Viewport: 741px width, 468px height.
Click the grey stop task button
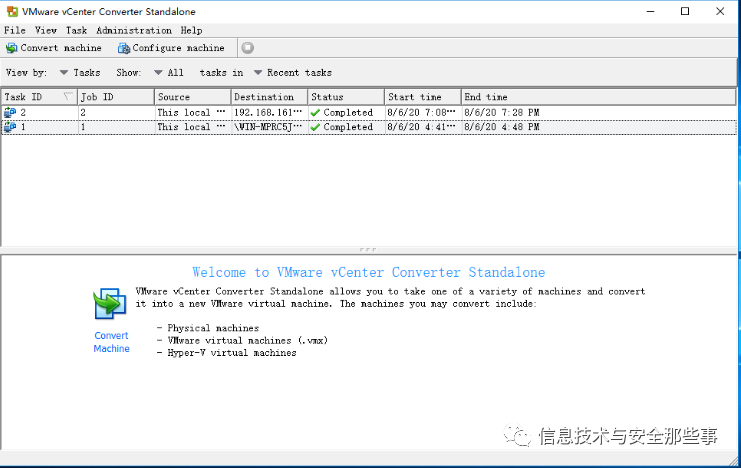(248, 48)
